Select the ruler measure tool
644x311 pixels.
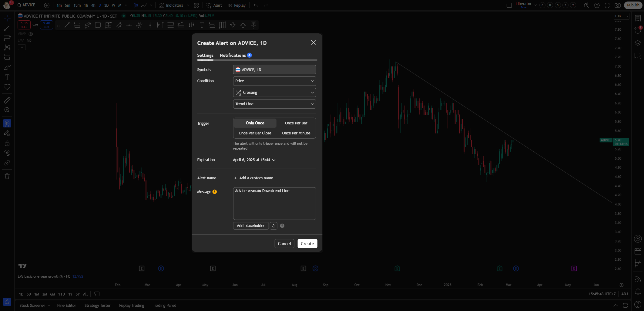coord(7,100)
